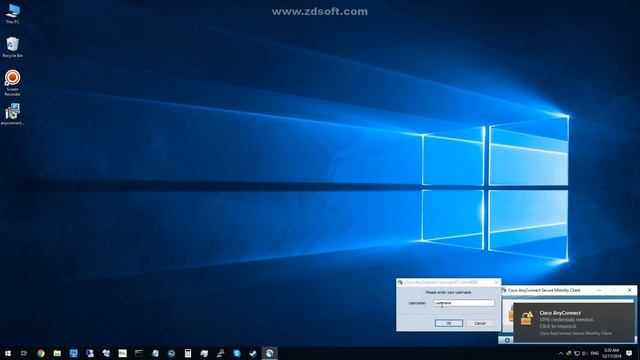Image resolution: width=640 pixels, height=360 pixels.
Task: Switch to Cisco AnyConnect taskbar icon
Action: [x=269, y=353]
